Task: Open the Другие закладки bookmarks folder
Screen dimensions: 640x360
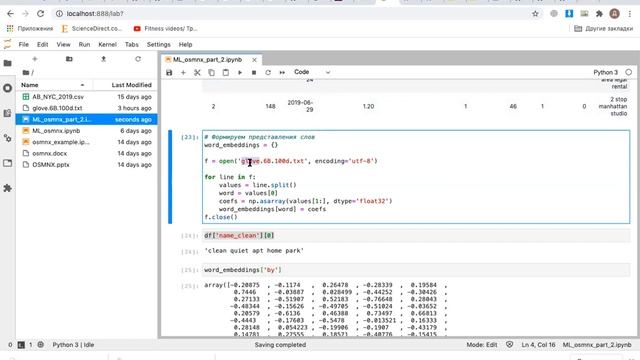Action: (603, 29)
